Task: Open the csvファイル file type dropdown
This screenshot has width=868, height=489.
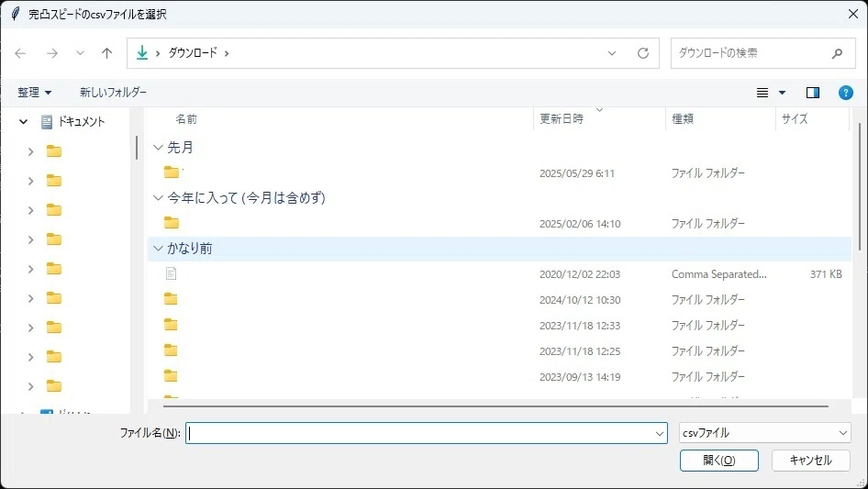Action: 764,433
